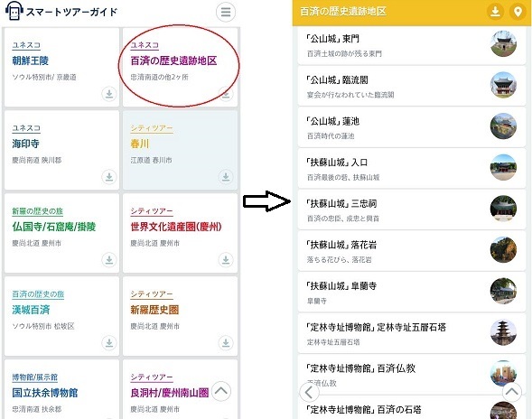Click the scroll-to-top chevron on the right list

pos(511,392)
